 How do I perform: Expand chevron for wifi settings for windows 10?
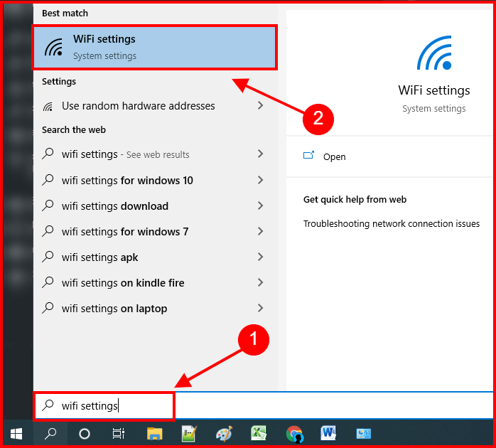(x=260, y=180)
